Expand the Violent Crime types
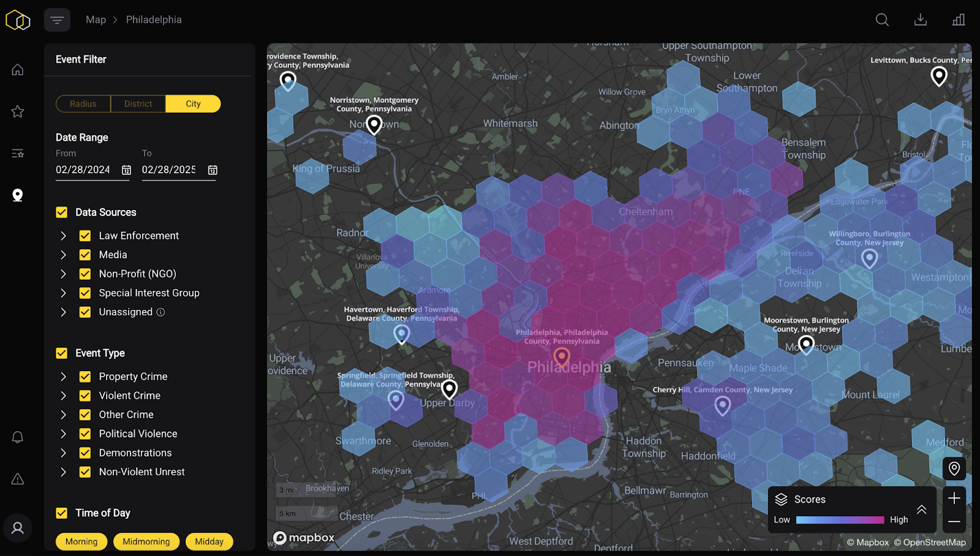980x556 pixels. [63, 396]
